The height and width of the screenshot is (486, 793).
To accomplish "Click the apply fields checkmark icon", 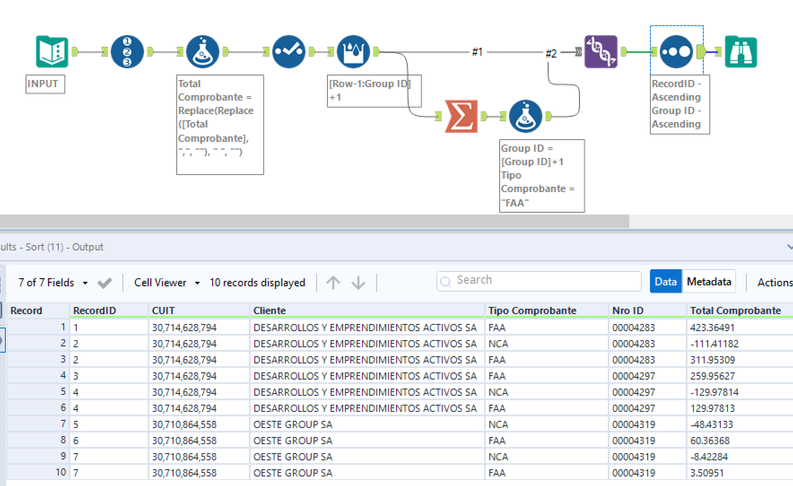I will coord(105,283).
